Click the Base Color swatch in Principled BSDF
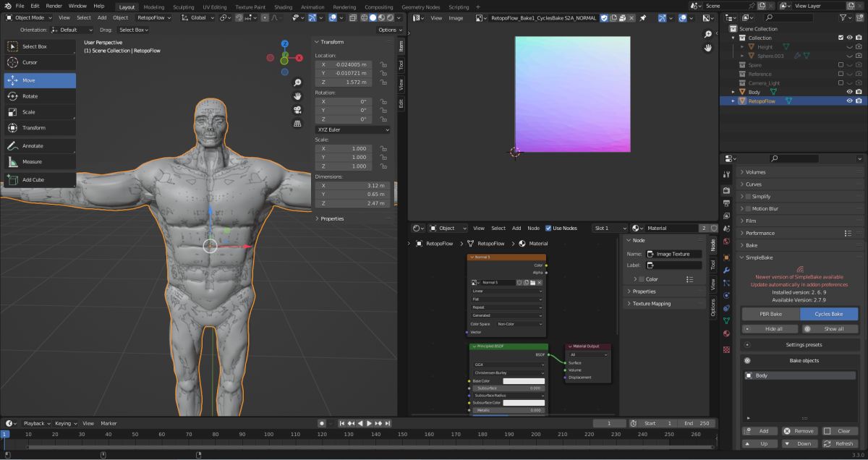This screenshot has width=868, height=460. [x=523, y=380]
